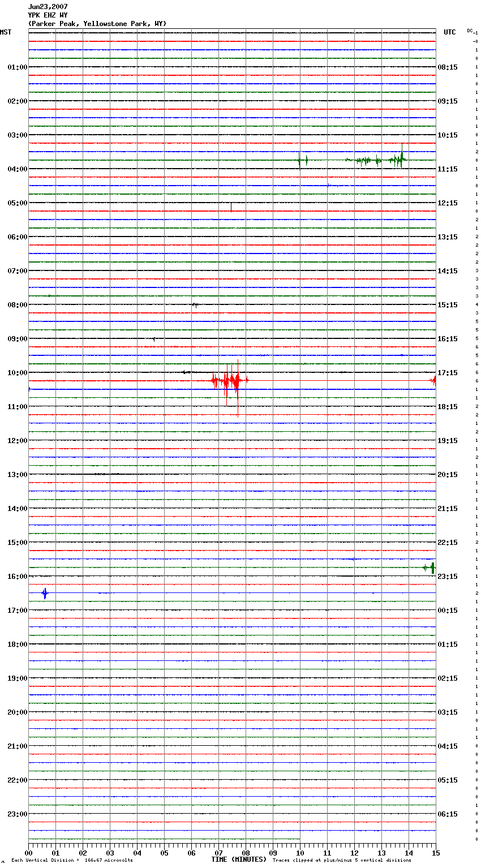The width and height of the screenshot is (481, 868).
Task: Select the 17:15 UTC time label
Action: [x=448, y=373]
